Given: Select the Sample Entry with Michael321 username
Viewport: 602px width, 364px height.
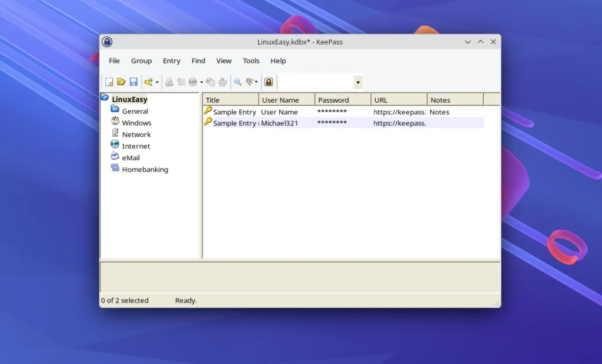Looking at the screenshot, I should [265, 123].
